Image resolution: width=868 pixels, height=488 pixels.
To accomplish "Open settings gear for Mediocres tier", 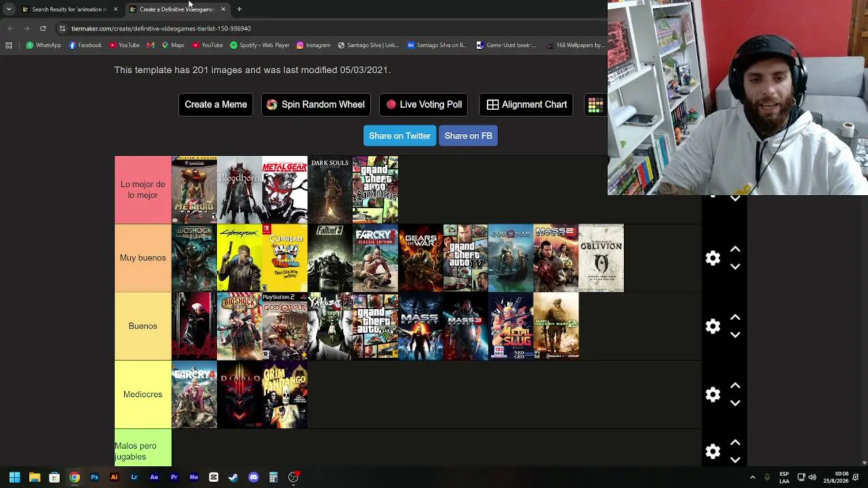I will pyautogui.click(x=713, y=394).
